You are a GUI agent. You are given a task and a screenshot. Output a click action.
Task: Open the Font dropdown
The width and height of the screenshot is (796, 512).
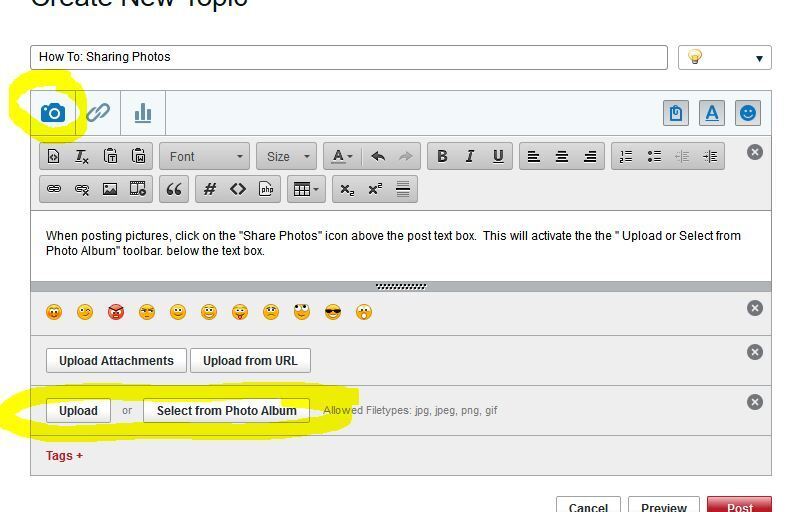pyautogui.click(x=206, y=156)
